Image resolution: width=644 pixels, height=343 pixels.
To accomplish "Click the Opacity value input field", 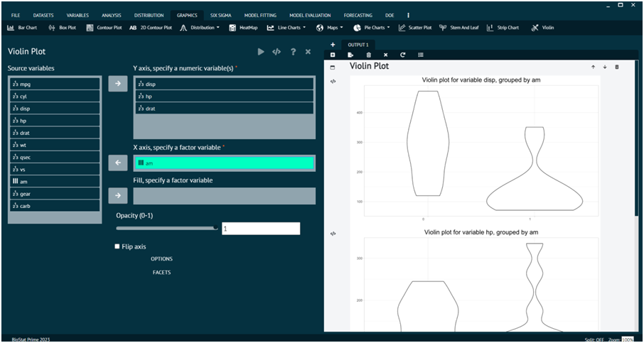I will tap(261, 229).
